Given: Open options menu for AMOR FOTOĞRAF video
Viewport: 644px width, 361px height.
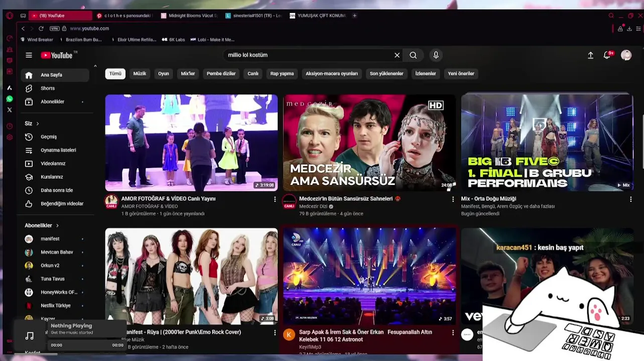Looking at the screenshot, I should (x=275, y=199).
